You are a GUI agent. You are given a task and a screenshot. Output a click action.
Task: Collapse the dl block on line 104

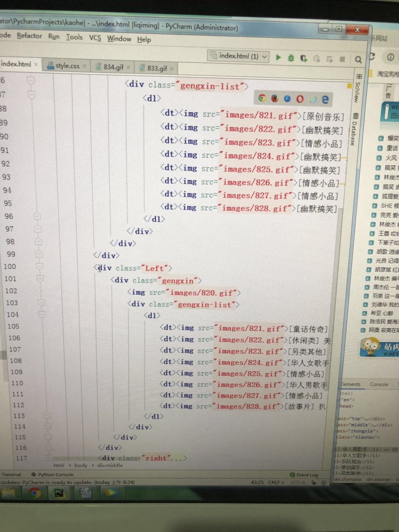pos(42,314)
